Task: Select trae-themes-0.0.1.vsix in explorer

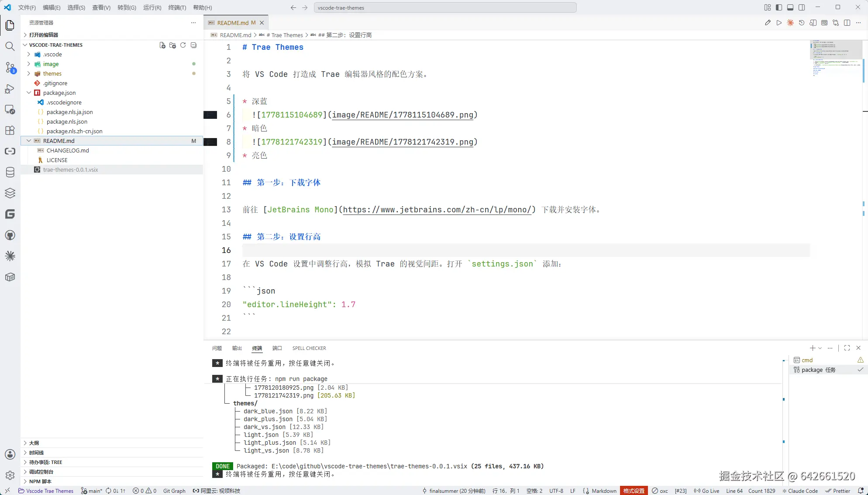Action: pos(112,170)
